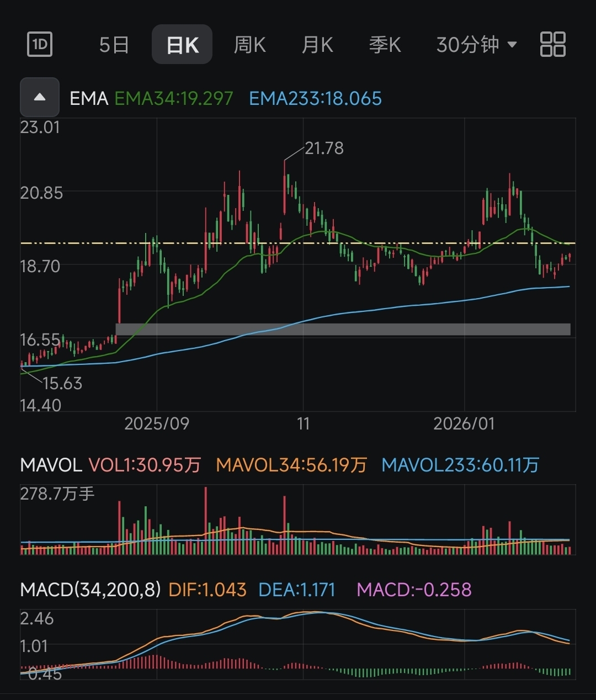The width and height of the screenshot is (596, 700).
Task: Open the 30分钟 interval dropdown
Action: [x=477, y=45]
